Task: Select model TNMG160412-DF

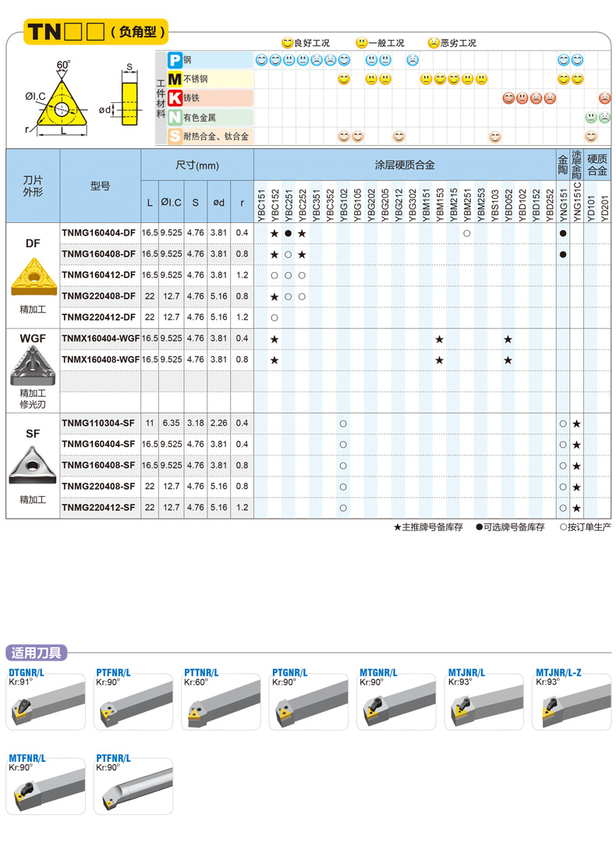Action: (x=98, y=275)
